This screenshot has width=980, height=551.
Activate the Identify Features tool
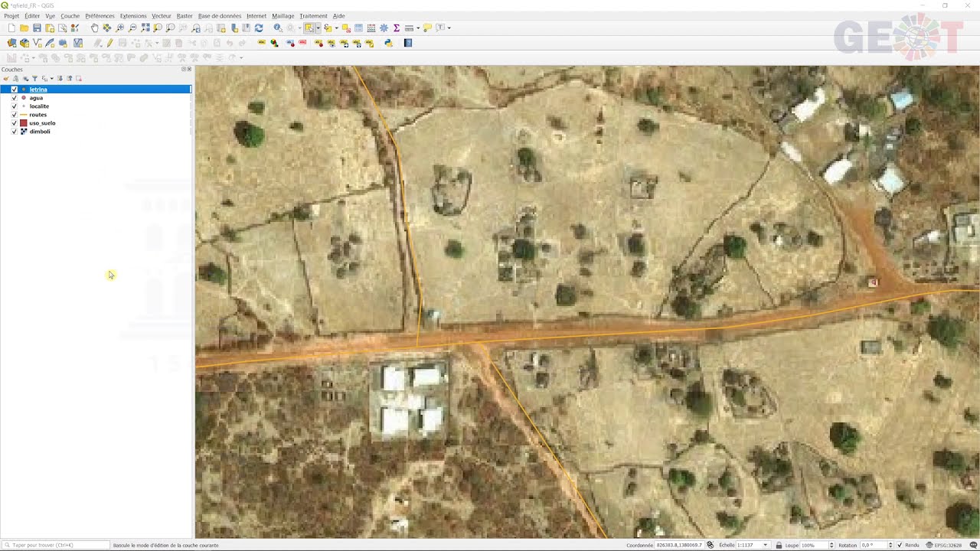[x=278, y=28]
